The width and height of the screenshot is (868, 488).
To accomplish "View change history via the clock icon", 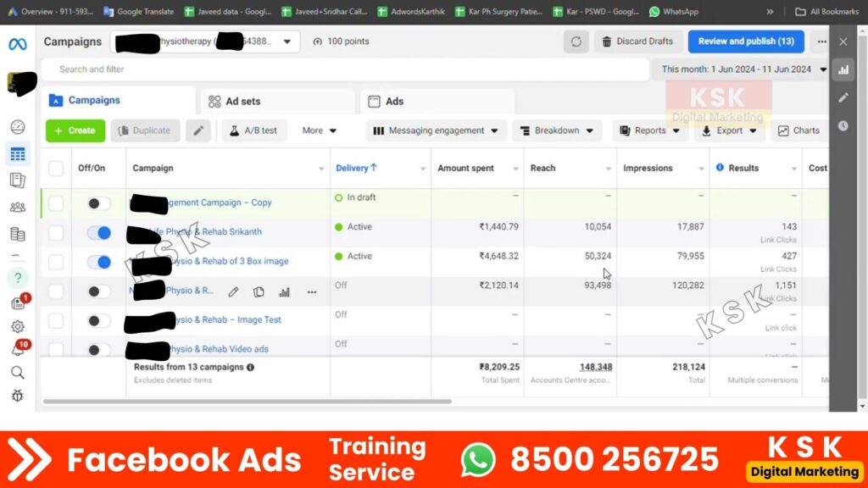I will click(843, 125).
